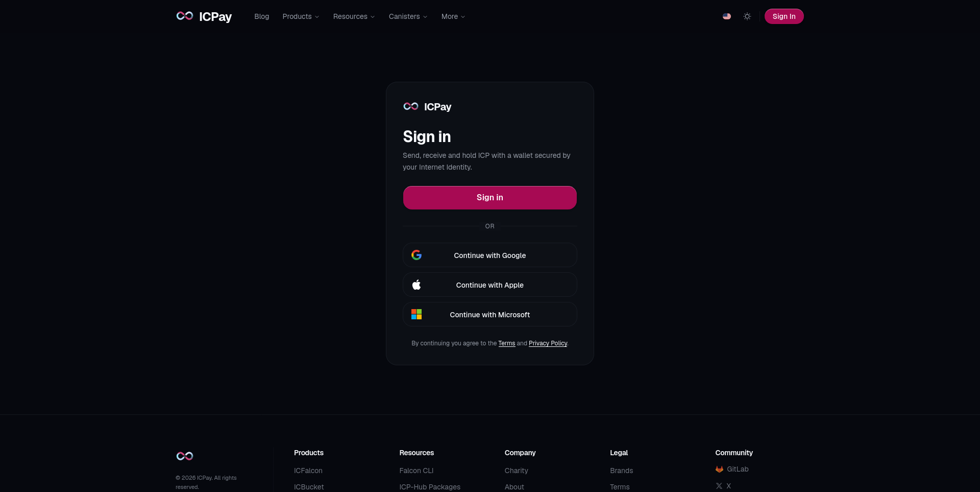Click the footer infinity logo

click(185, 456)
